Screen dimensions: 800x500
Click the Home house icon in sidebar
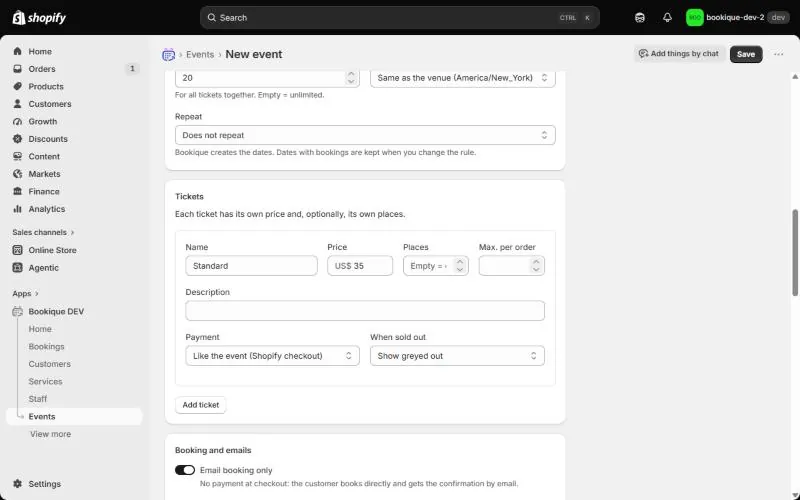[17, 52]
